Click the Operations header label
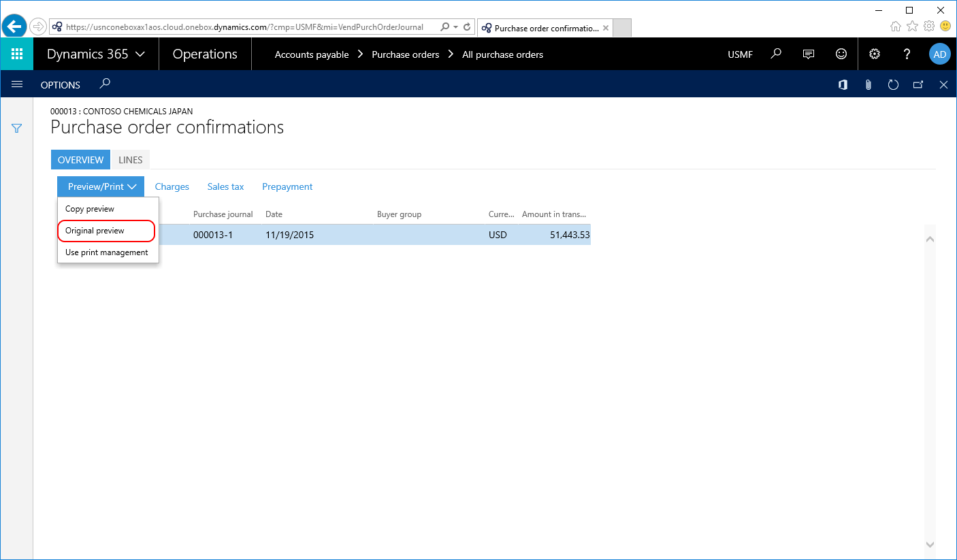Screen dimensions: 957x560 click(205, 54)
